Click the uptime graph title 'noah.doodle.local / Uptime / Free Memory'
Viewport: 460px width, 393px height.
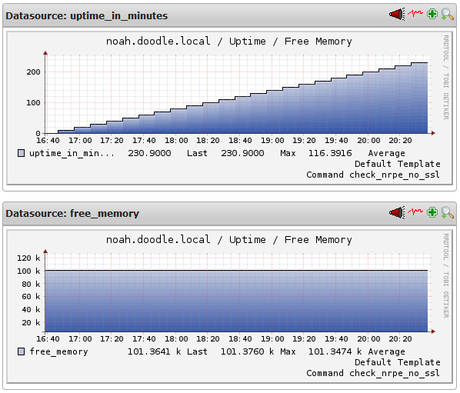[229, 41]
